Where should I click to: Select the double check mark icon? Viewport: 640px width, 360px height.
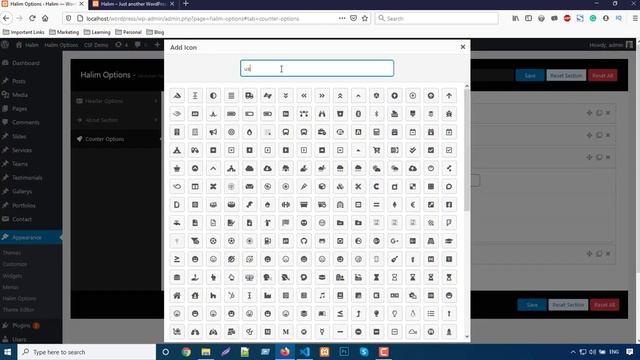point(413,150)
